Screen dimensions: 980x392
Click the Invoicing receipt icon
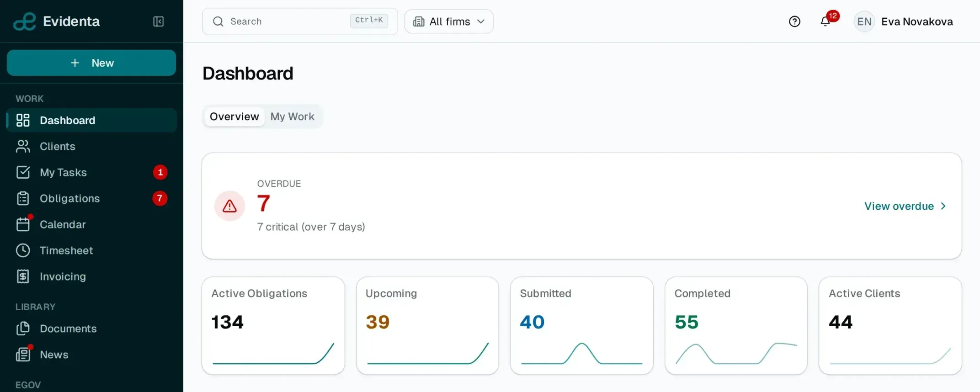coord(23,276)
